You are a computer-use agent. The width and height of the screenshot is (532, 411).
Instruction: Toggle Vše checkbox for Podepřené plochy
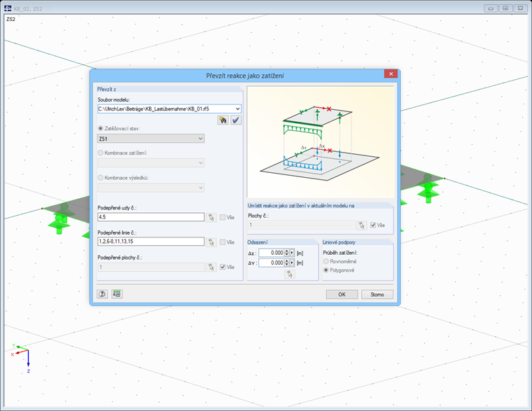223,267
